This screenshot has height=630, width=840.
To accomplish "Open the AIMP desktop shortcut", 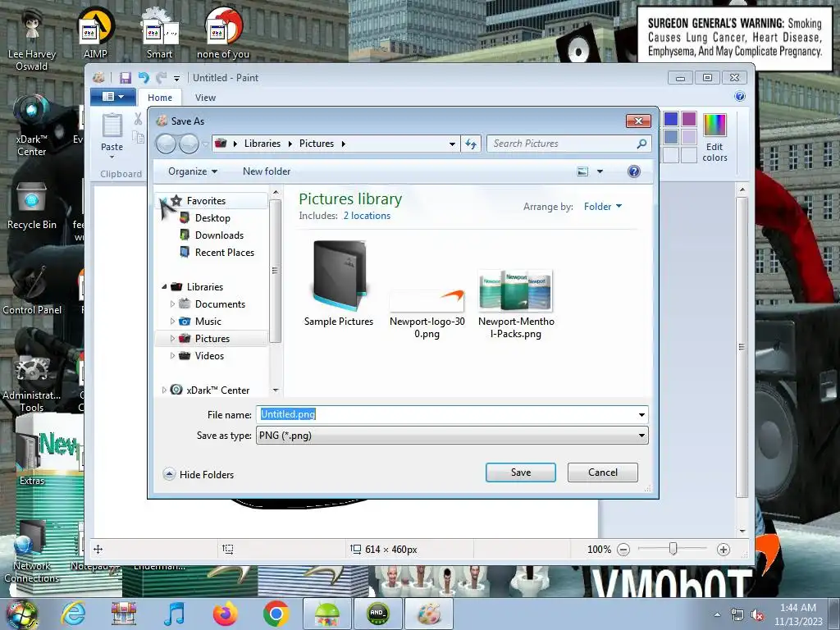I will (x=95, y=33).
